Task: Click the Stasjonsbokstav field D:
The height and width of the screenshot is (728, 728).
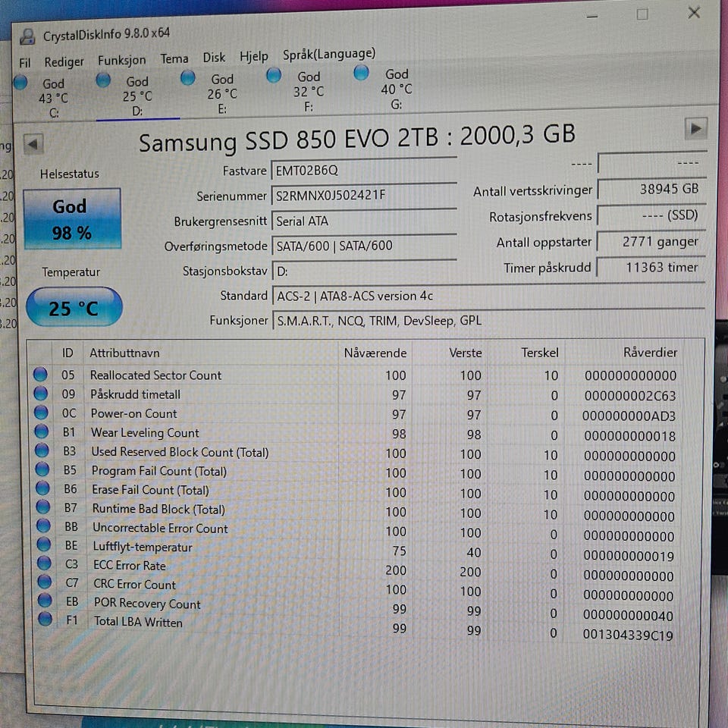Action: pyautogui.click(x=365, y=271)
